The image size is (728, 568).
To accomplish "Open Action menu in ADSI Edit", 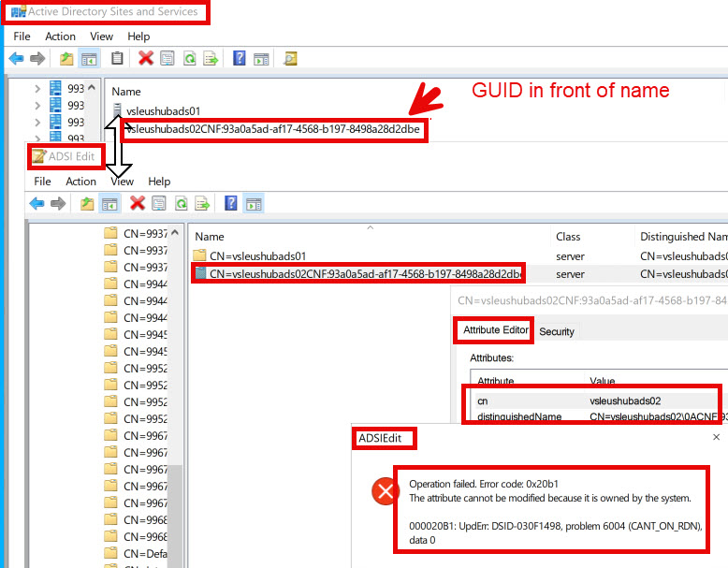I will (x=80, y=182).
